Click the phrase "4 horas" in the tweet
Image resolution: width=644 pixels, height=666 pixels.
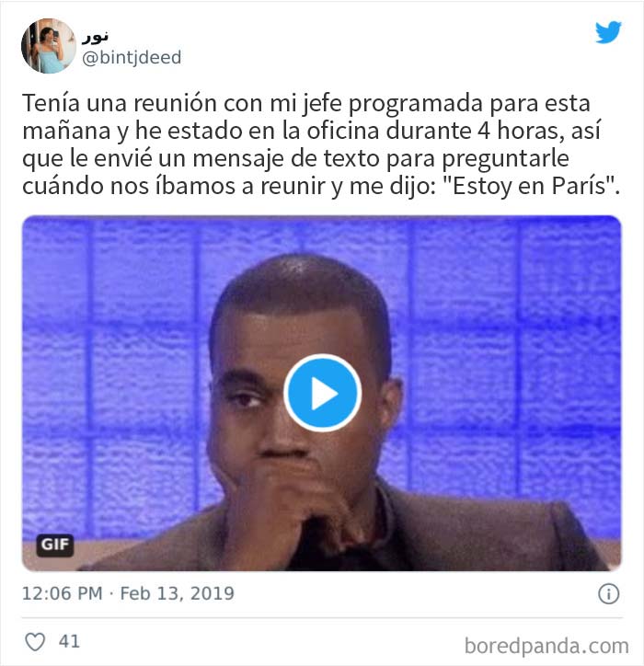(521, 131)
